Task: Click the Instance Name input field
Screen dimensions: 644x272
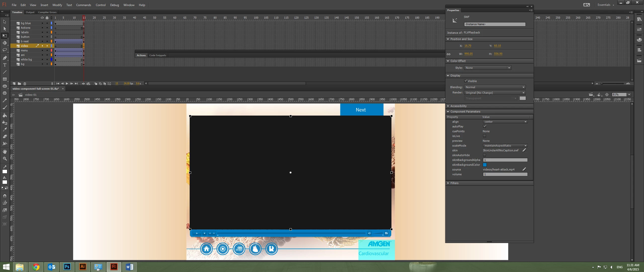Action: [x=495, y=24]
